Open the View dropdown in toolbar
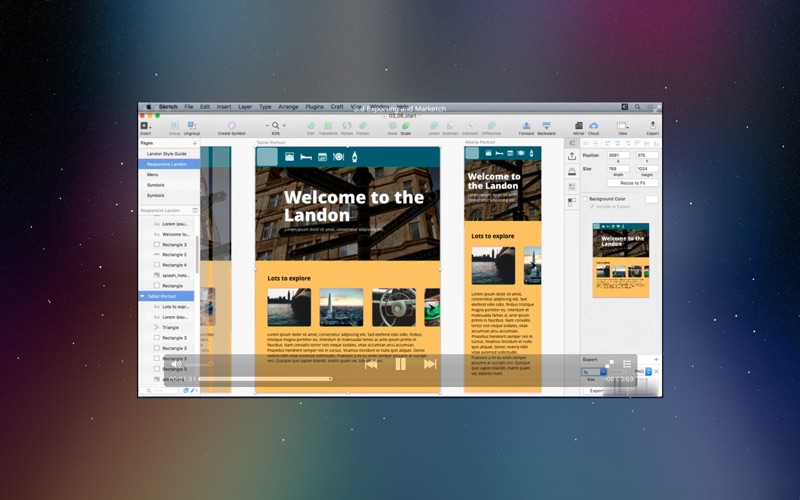This screenshot has width=800, height=500. click(x=622, y=128)
